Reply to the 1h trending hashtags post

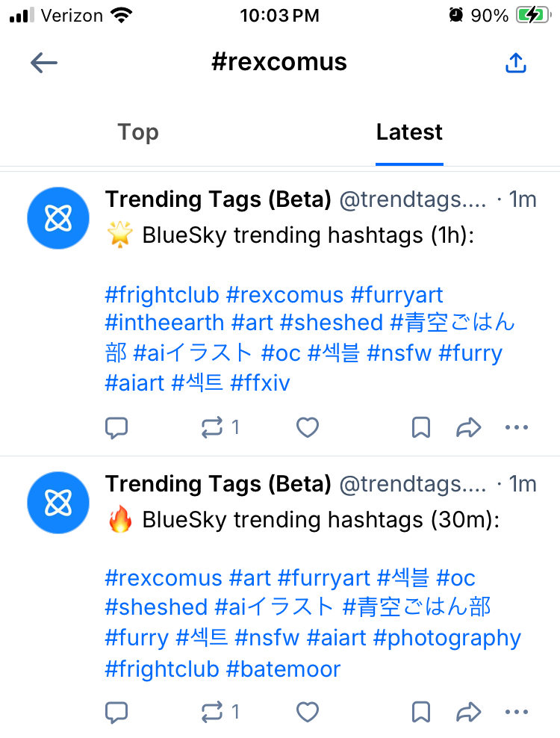coord(116,427)
